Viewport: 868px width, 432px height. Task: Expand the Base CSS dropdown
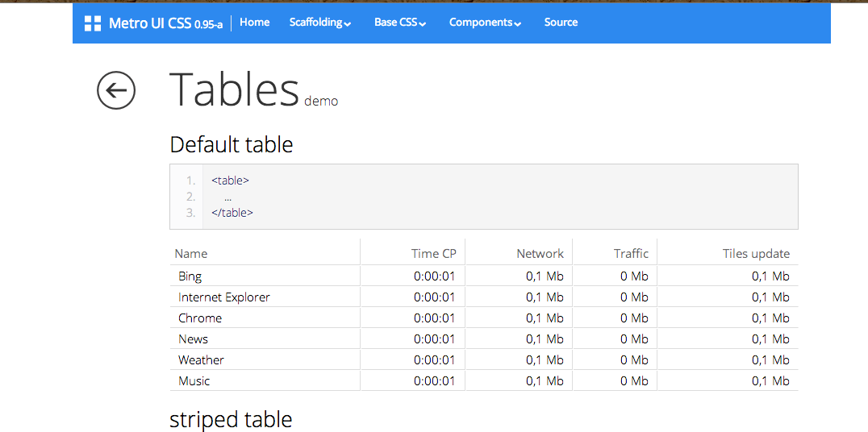tap(400, 23)
